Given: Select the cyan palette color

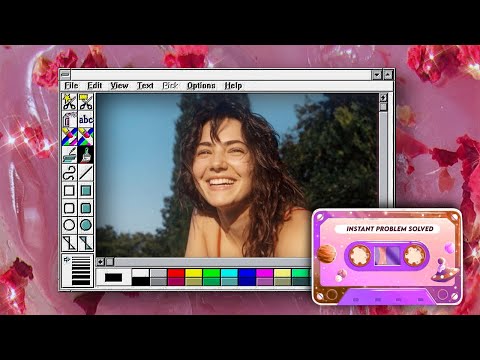Looking at the screenshot, I should click(229, 273).
